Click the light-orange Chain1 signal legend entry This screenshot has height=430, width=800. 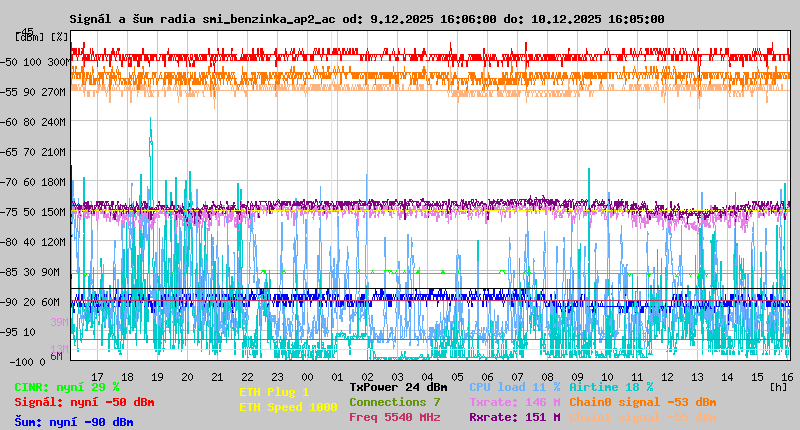click(x=642, y=417)
